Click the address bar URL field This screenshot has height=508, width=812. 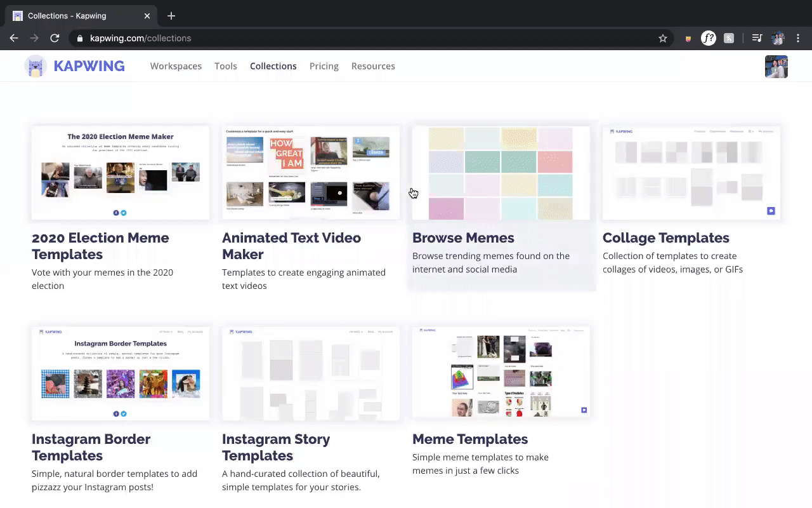368,38
